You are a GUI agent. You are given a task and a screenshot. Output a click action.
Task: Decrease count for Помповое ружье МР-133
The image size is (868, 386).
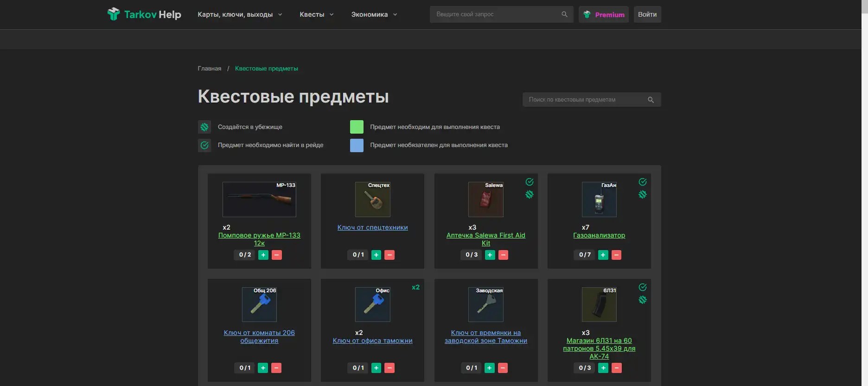coord(277,255)
